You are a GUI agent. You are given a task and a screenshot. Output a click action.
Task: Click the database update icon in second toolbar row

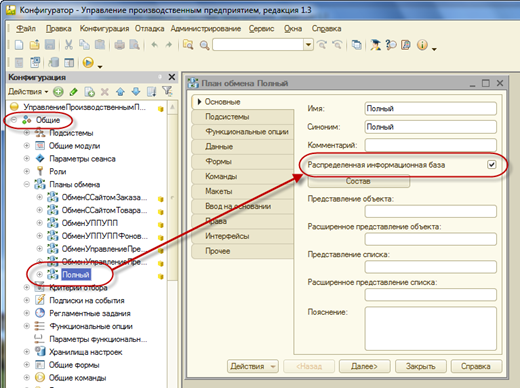54,62
